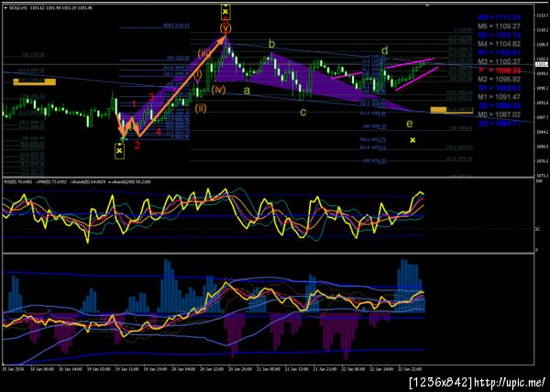Click the current price tag on the price axis
550x392 pixels.
coord(543,64)
